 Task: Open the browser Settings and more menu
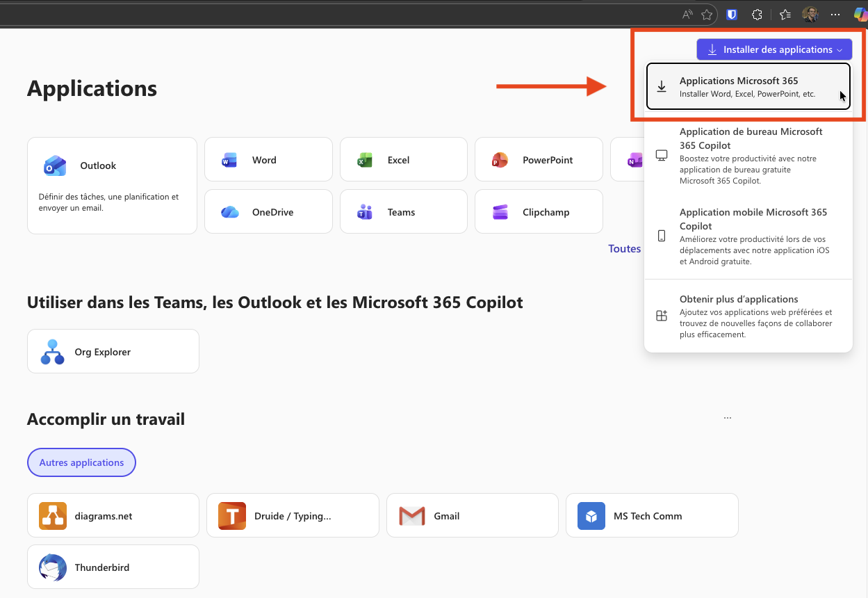pos(835,14)
